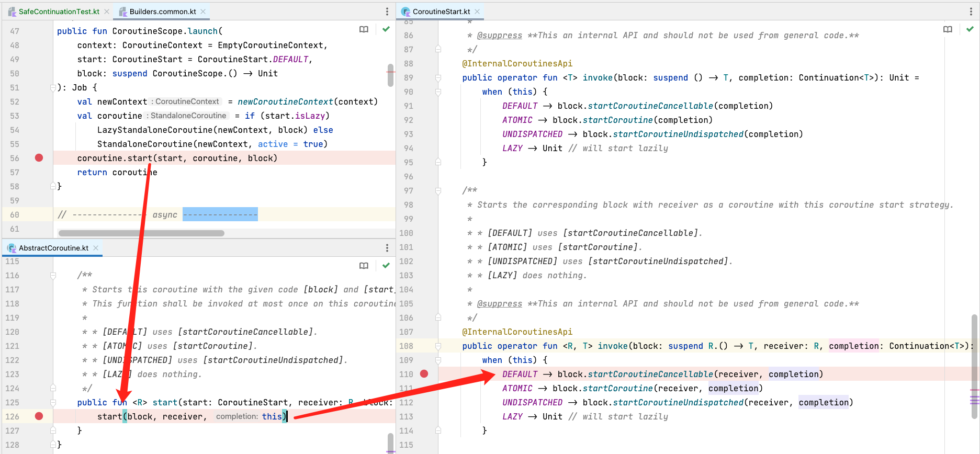
Task: Click CoroutineStart.DEFAULT on line 49
Action: [x=253, y=59]
